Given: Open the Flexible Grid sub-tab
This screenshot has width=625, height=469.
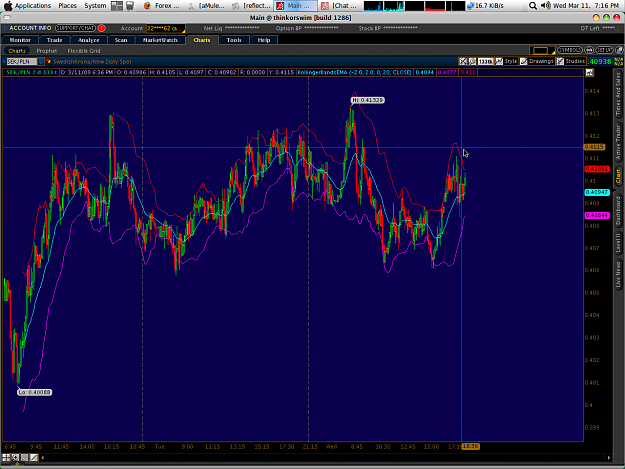Looking at the screenshot, I should click(84, 51).
